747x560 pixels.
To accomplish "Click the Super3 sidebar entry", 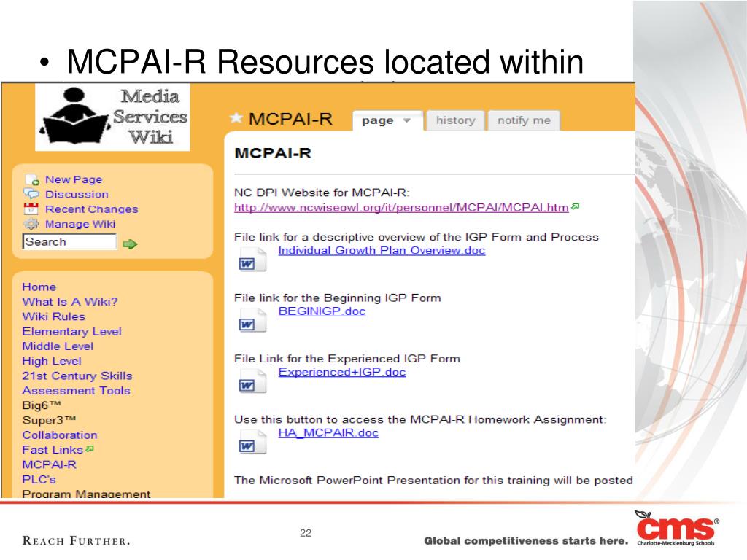I will (x=49, y=420).
